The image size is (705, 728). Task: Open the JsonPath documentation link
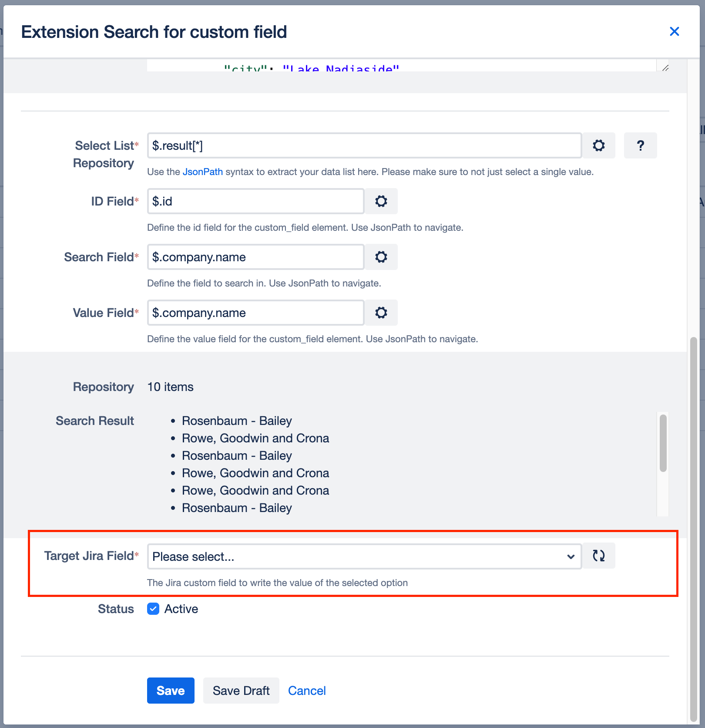[202, 172]
